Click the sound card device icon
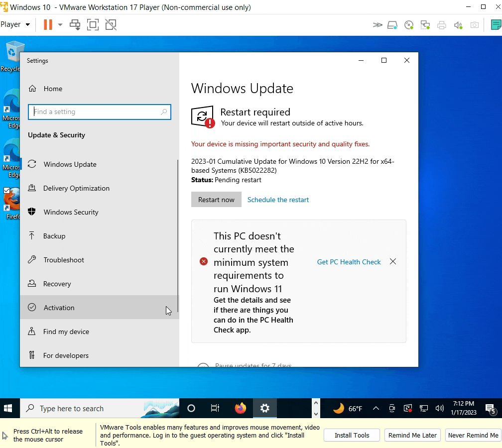The width and height of the screenshot is (502, 448). [x=458, y=25]
